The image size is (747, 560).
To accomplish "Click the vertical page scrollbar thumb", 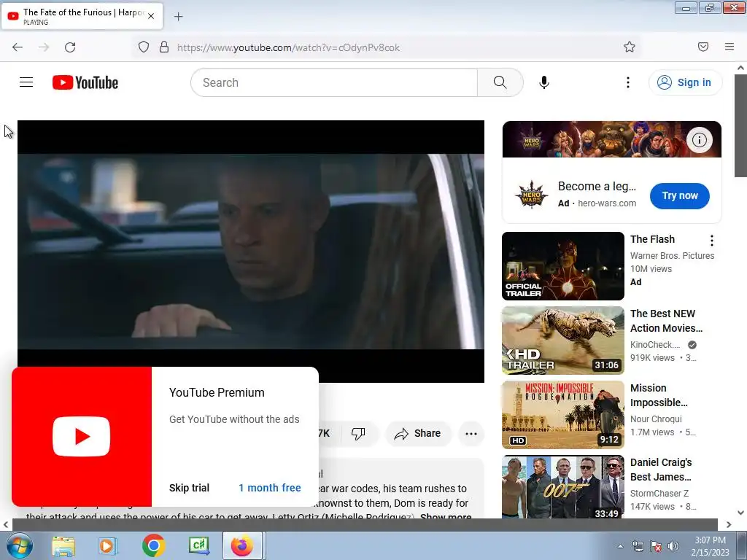I will click(740, 125).
